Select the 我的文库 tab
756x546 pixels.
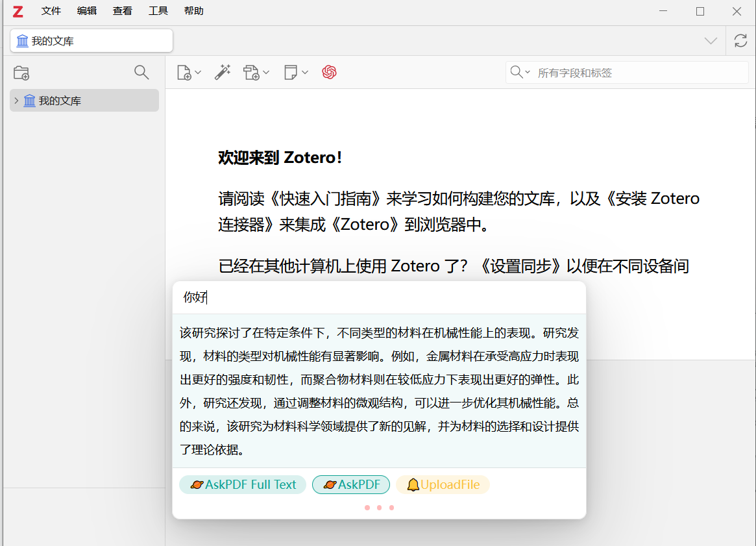click(91, 41)
